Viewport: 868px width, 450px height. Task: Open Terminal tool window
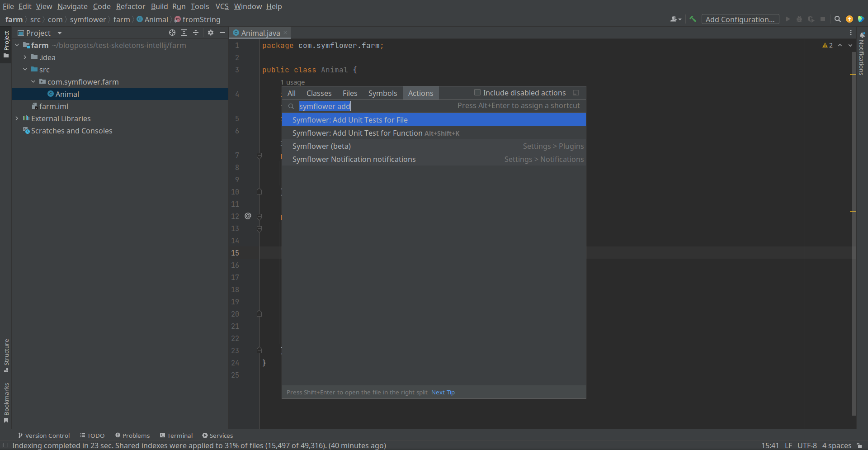click(x=176, y=436)
